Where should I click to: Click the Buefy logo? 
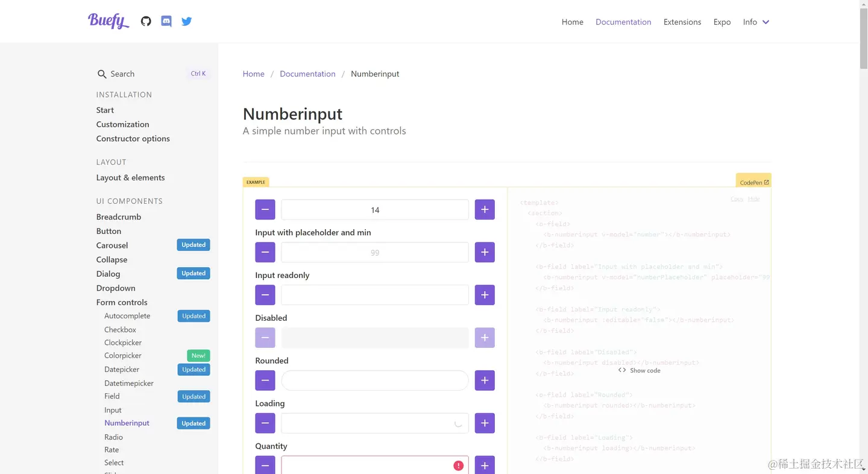click(x=108, y=21)
